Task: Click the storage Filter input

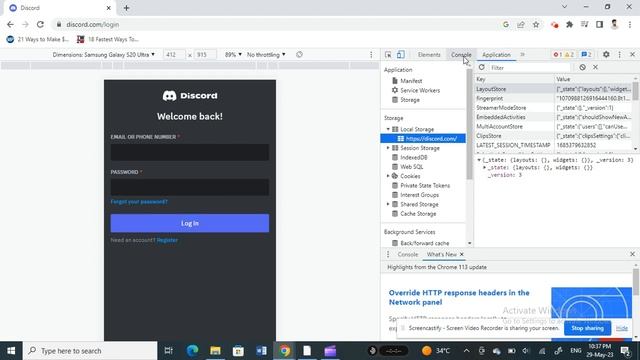Action: pos(530,67)
